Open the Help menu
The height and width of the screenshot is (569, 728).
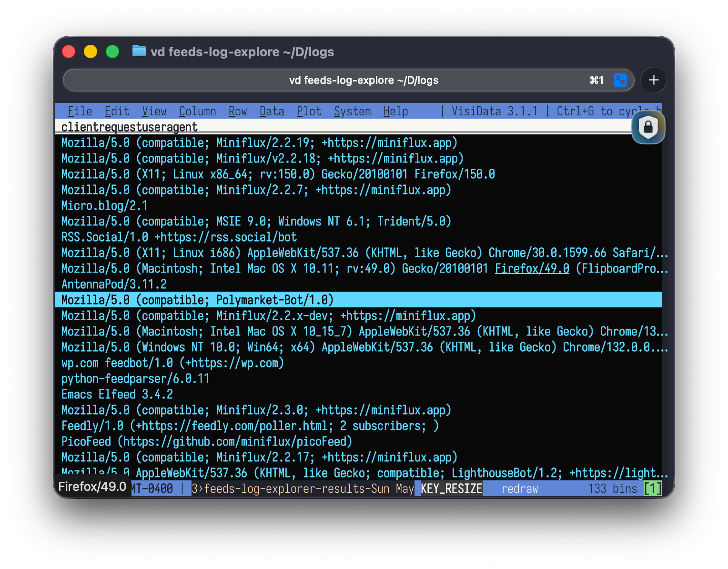tap(395, 112)
